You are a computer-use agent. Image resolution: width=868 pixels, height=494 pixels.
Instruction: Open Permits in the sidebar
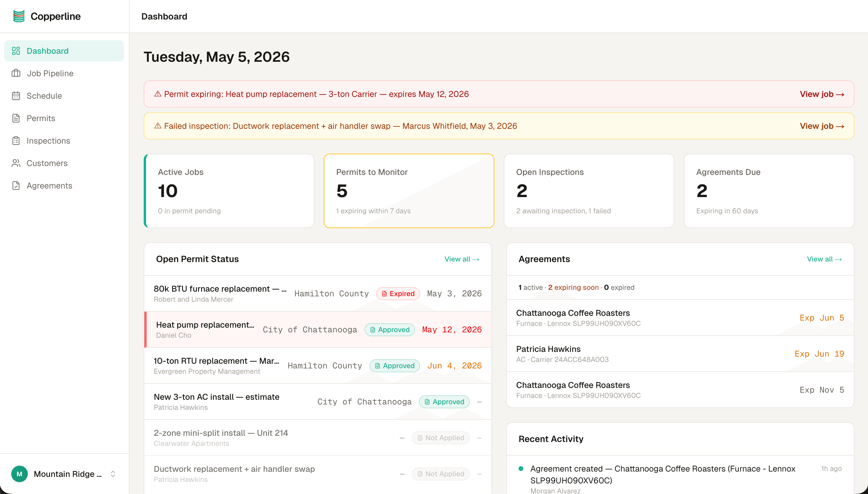coord(64,118)
